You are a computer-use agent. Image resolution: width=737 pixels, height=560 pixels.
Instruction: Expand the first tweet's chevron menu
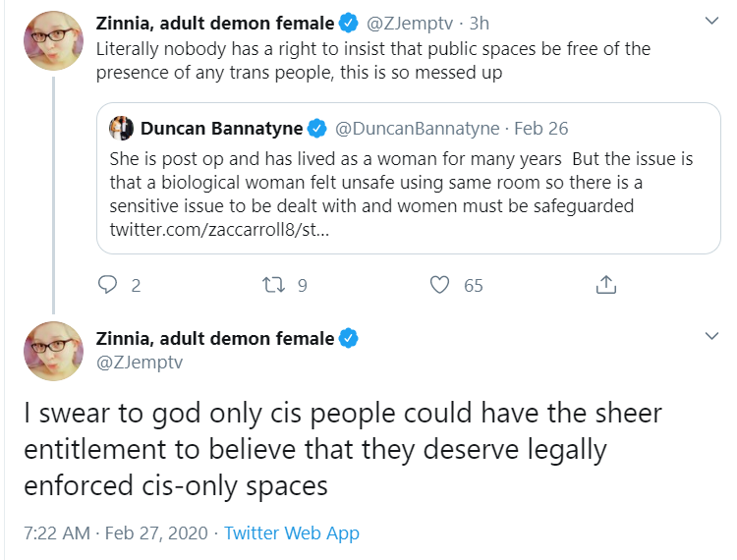click(711, 21)
